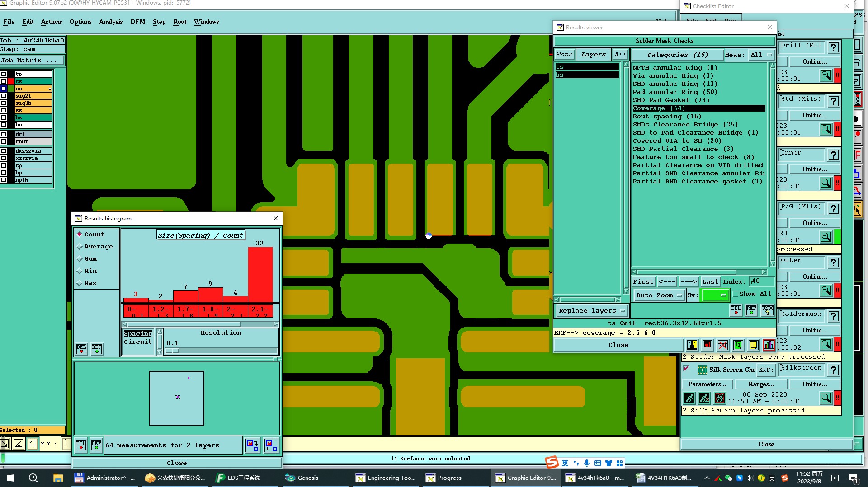This screenshot has height=487, width=868.
Task: Click the yellow notes icon in Results viewer
Action: pos(753,346)
